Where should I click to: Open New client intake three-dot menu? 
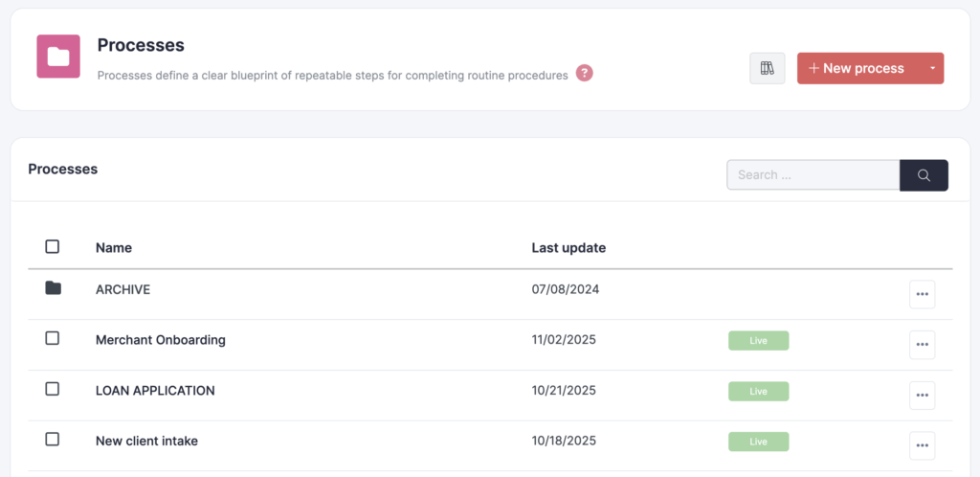(x=922, y=445)
